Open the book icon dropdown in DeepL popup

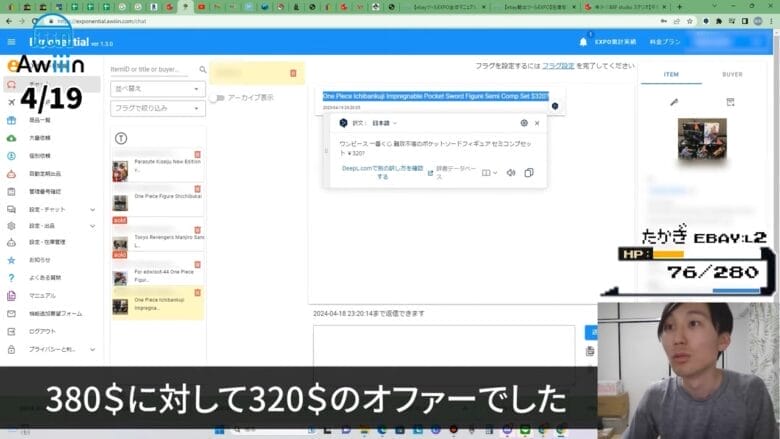click(x=489, y=173)
